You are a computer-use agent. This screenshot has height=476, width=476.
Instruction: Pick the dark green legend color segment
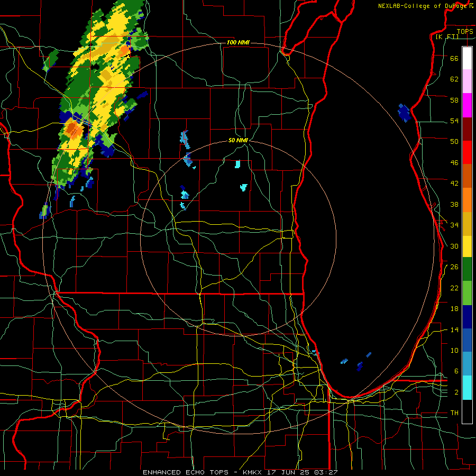(467, 269)
